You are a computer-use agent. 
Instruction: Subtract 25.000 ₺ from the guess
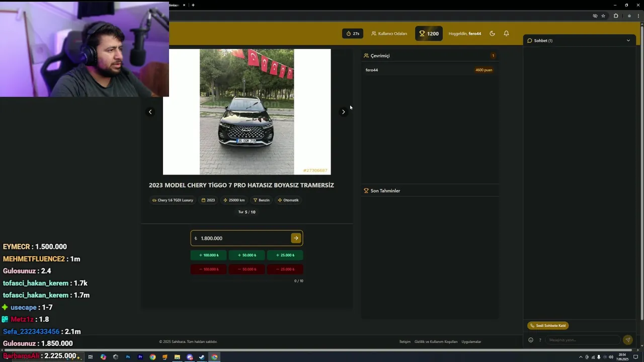[285, 269]
